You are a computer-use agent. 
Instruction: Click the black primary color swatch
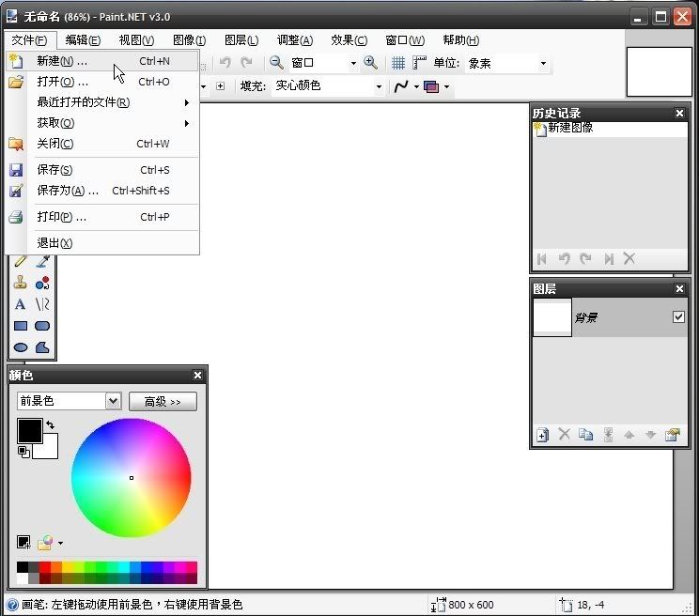click(x=29, y=430)
